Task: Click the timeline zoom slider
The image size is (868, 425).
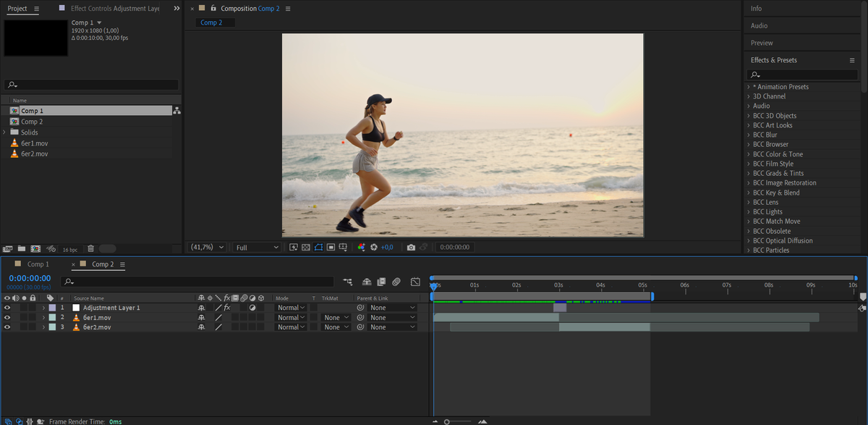Action: click(x=447, y=421)
